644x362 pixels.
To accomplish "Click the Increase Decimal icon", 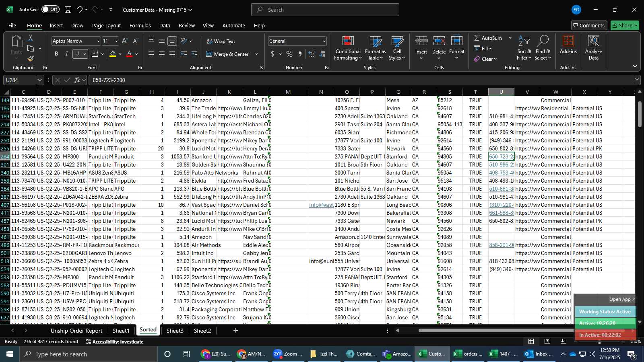I will (312, 54).
